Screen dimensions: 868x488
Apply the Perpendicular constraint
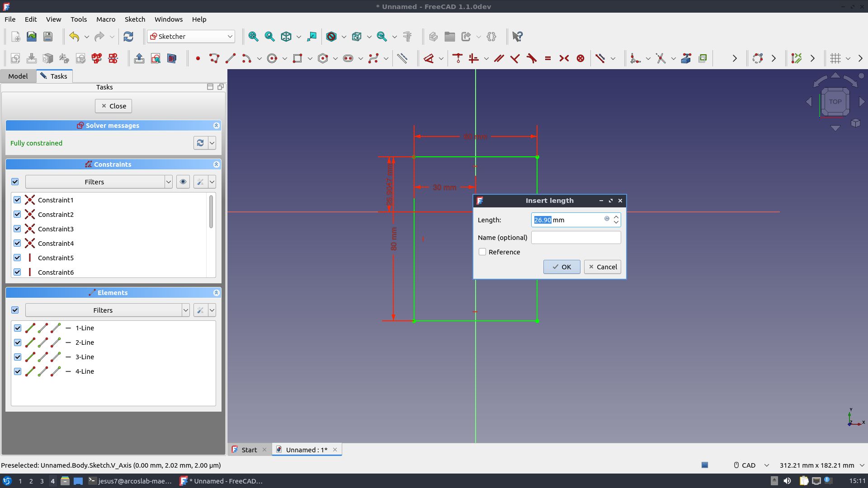pos(515,58)
